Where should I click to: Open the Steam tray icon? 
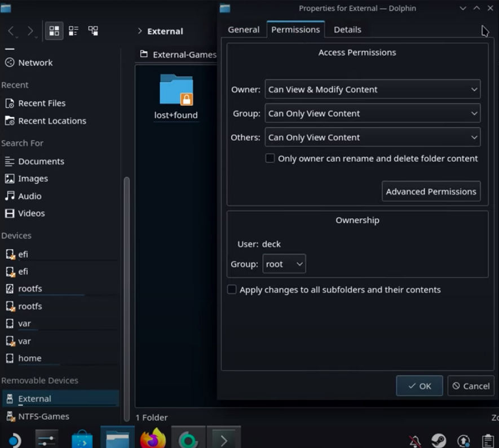(439, 441)
